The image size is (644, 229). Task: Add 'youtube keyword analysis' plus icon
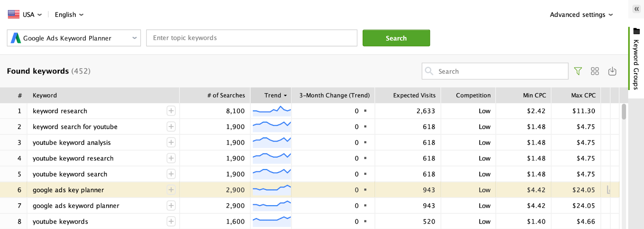(x=171, y=142)
